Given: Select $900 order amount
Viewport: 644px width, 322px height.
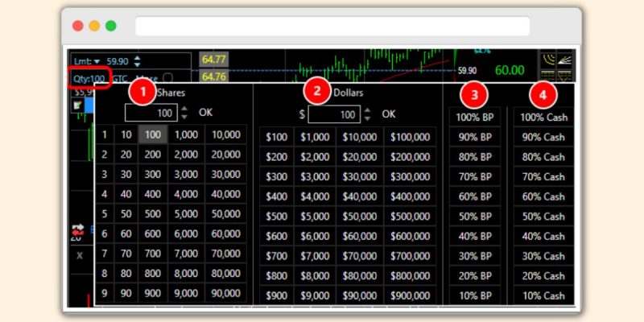Looking at the screenshot, I should click(276, 295).
